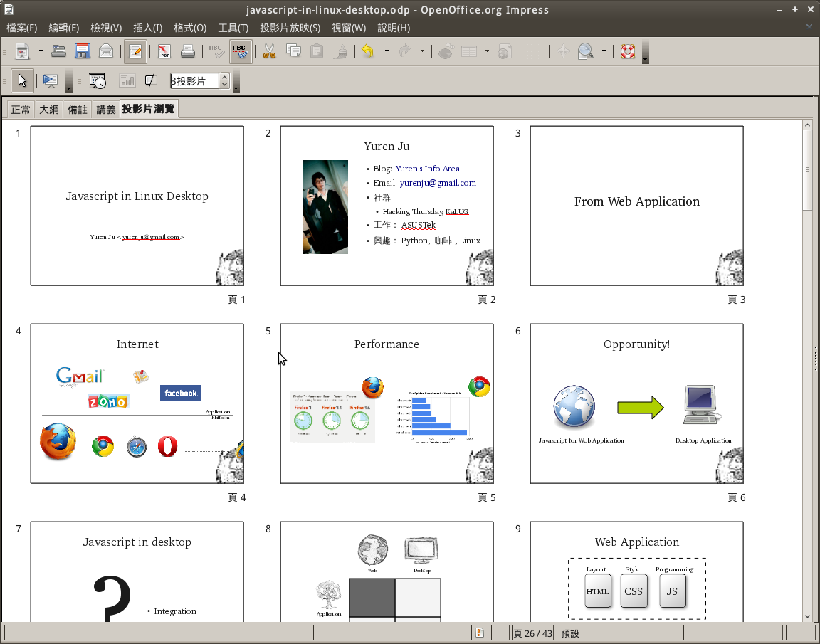This screenshot has width=820, height=644.
Task: Click the Paste clipboard icon
Action: 317,51
